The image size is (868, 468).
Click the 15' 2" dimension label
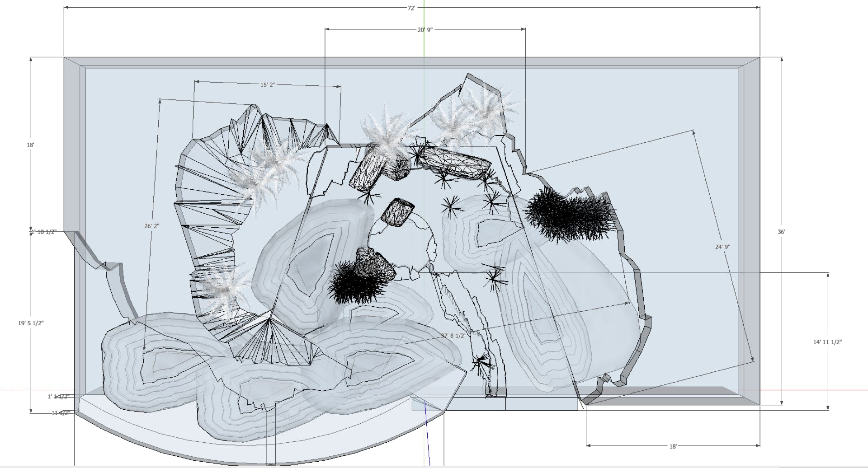click(x=267, y=84)
